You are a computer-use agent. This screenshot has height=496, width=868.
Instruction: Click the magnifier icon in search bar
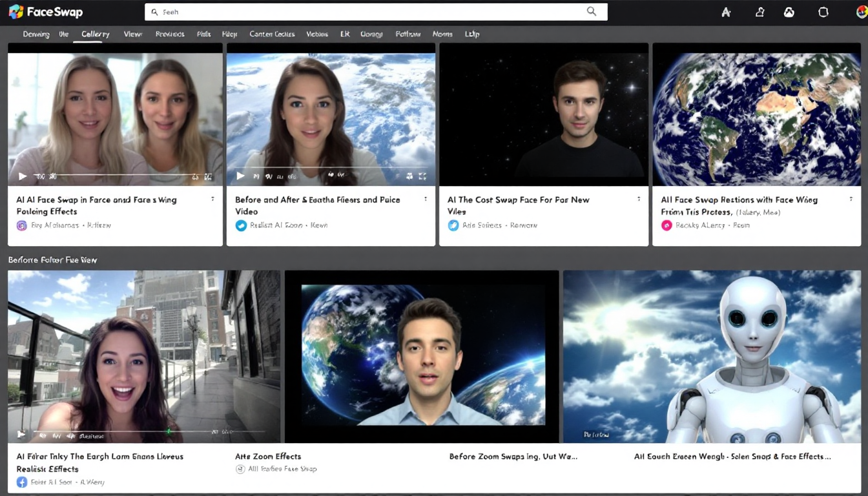[x=591, y=12]
